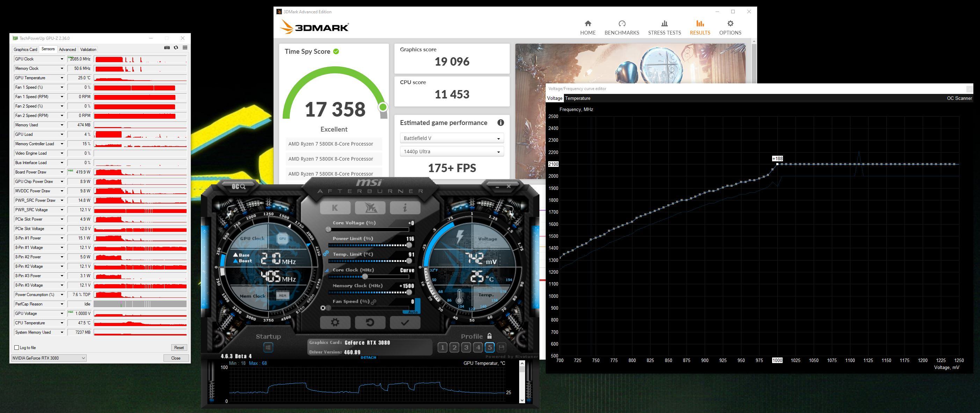The height and width of the screenshot is (413, 980).
Task: Expand Memory Used sensor dropdown
Action: point(62,125)
